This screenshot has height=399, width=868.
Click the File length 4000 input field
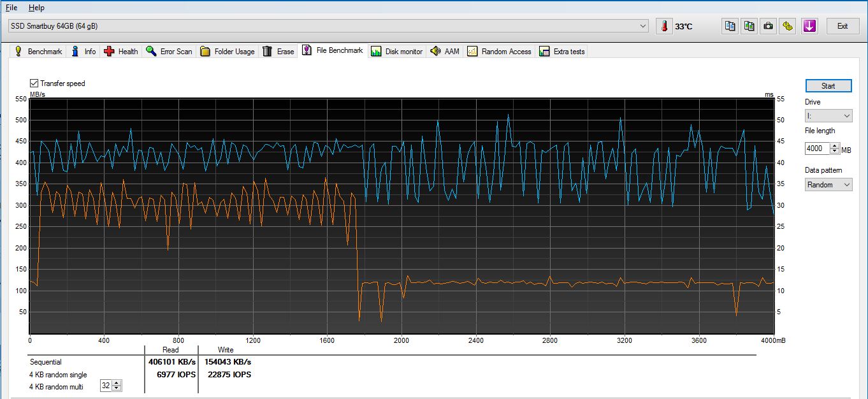[818, 149]
